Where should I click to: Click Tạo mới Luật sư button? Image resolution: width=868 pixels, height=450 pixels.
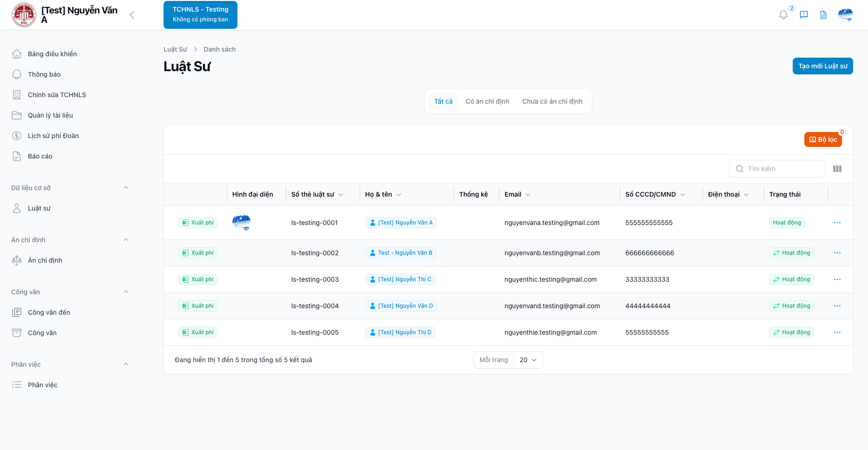click(x=822, y=66)
